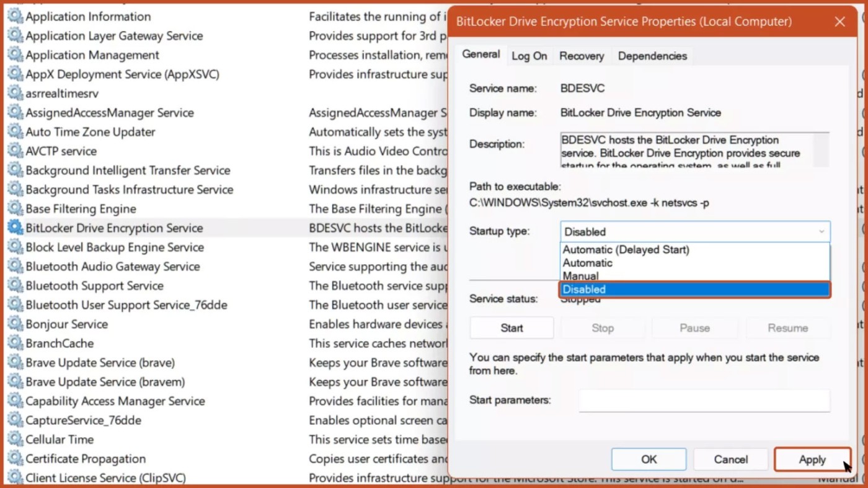Click gear icon beside Brave Update Service (brave)
The width and height of the screenshot is (868, 488).
click(x=15, y=362)
